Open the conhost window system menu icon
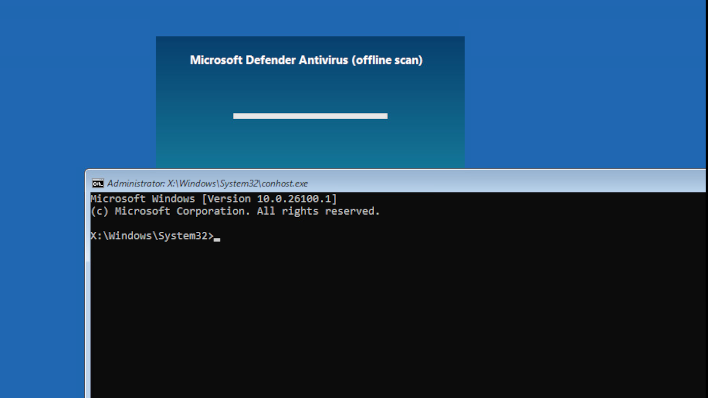This screenshot has width=708, height=398. [98, 183]
